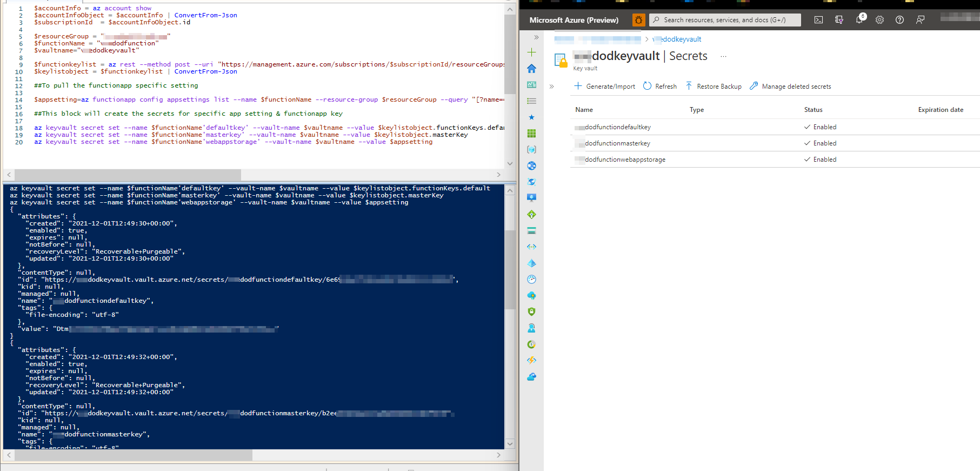Screen dimensions: 980x471
Task: Open Function App lightning icon in sidebar
Action: click(x=531, y=360)
